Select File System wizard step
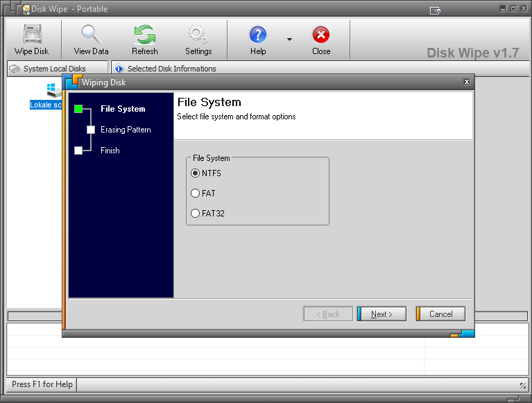Screen dimensions: 532x403 point(123,109)
